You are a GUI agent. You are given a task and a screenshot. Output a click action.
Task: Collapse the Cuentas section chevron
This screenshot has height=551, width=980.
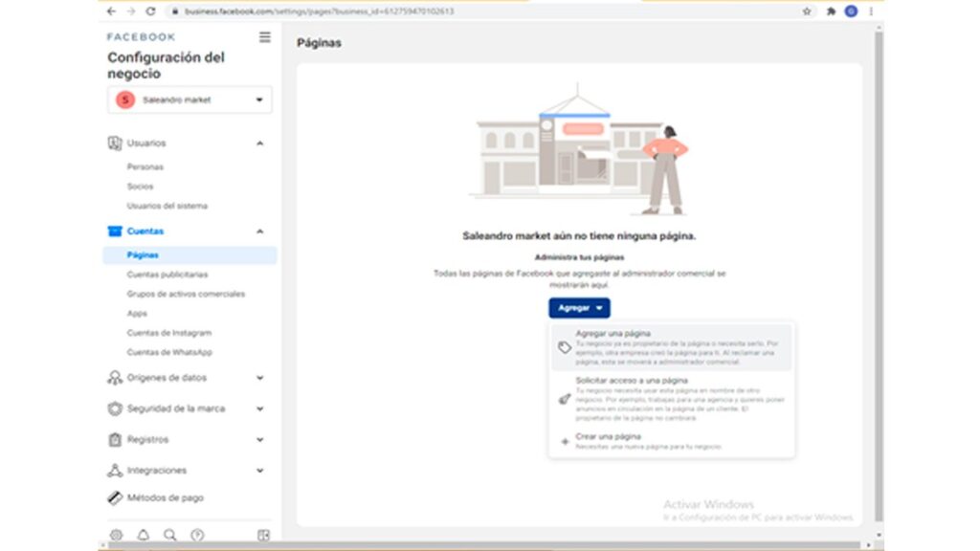(x=260, y=231)
